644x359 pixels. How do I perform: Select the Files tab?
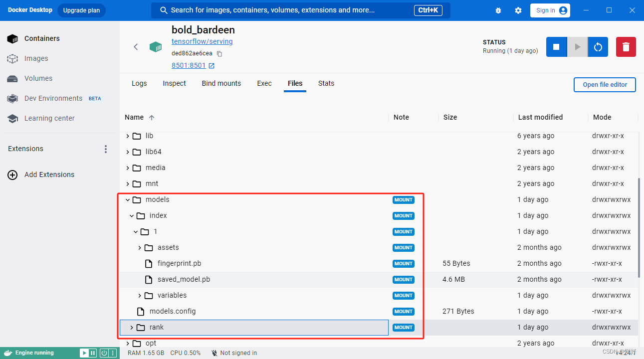pyautogui.click(x=295, y=83)
